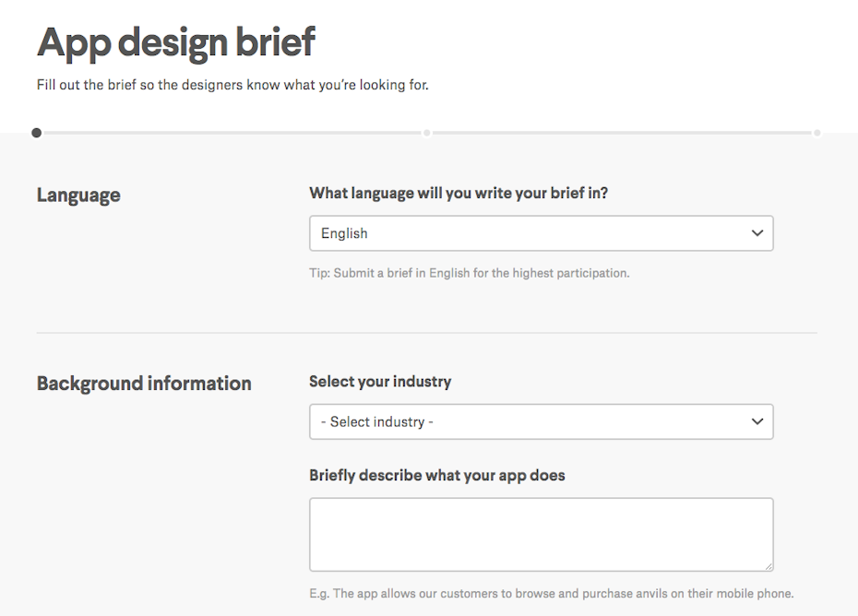Click the progress bar's first segment
This screenshot has height=616, width=858.
(231, 133)
